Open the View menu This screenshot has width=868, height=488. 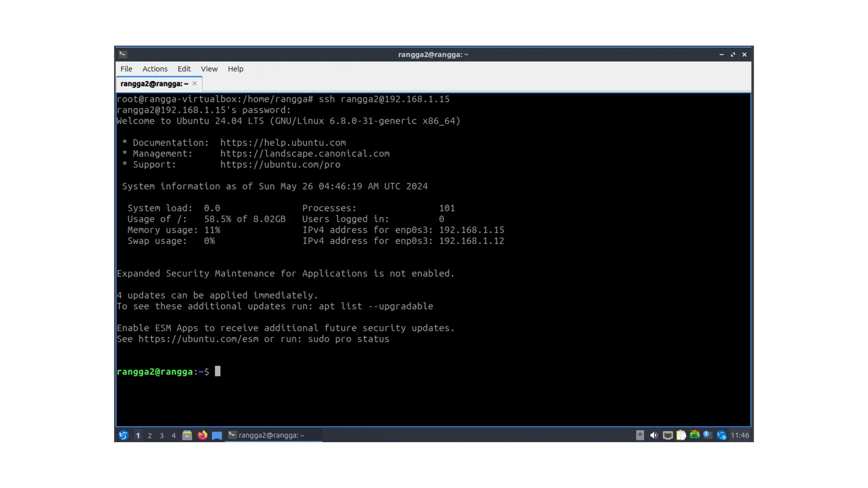coord(209,69)
